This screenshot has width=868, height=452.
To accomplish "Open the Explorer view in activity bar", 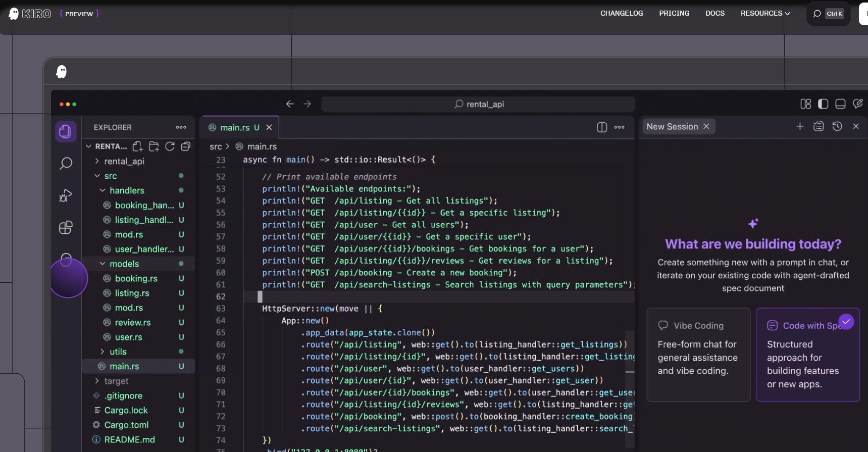I will coord(65,131).
